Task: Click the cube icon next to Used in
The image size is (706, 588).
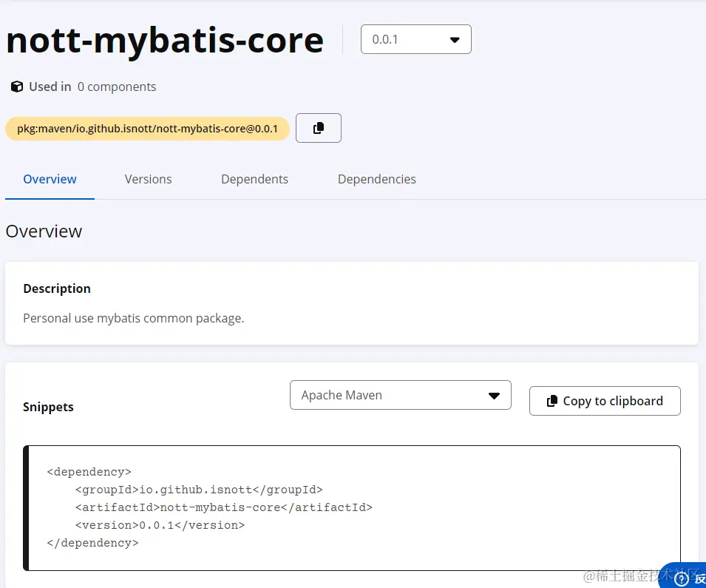Action: 16,87
